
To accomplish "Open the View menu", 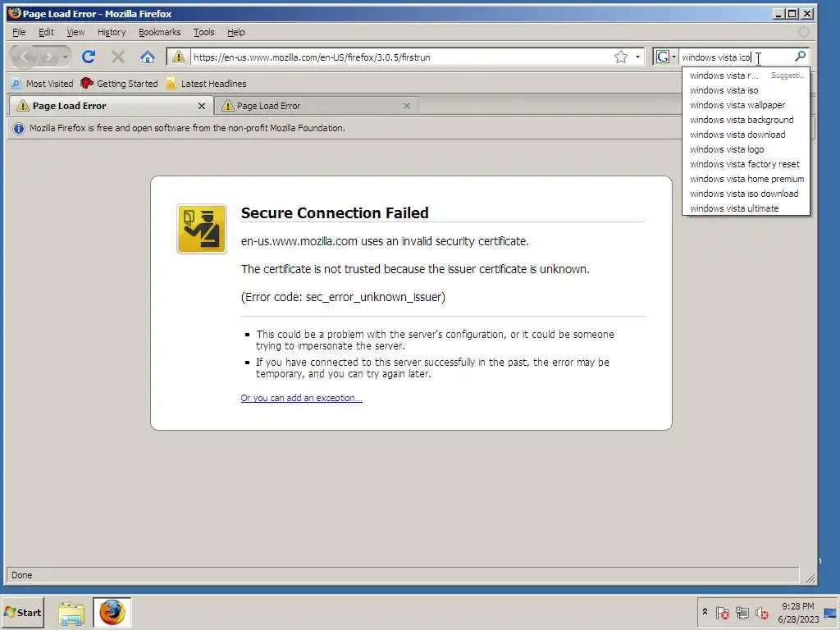I will (75, 32).
